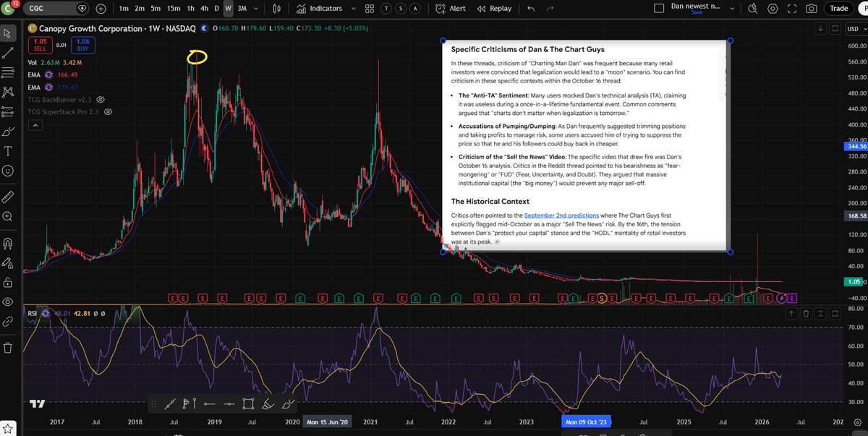Select the cursor arrow tool in left sidebar
Image resolution: width=868 pixels, height=436 pixels.
8,33
